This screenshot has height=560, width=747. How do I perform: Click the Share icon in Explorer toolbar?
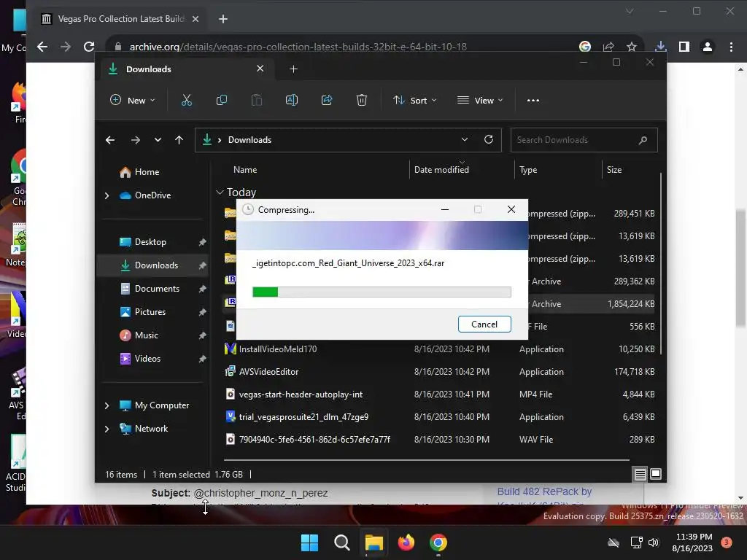click(327, 101)
